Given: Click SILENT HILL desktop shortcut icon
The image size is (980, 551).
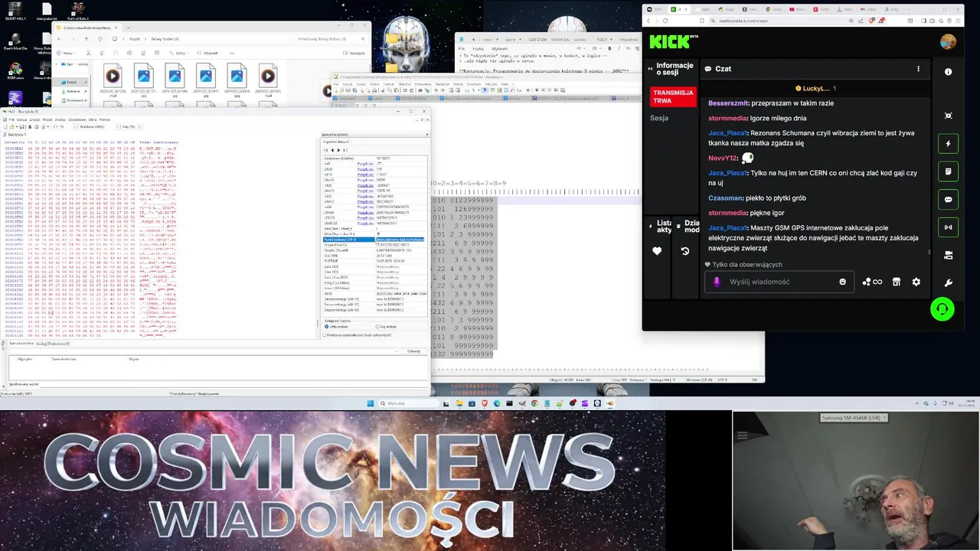Looking at the screenshot, I should (x=15, y=11).
